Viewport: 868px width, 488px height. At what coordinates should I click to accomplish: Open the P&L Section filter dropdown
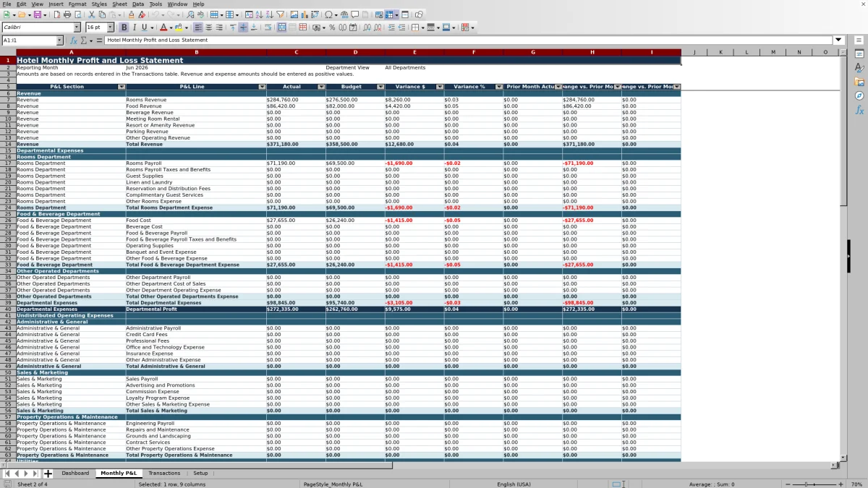coord(122,87)
